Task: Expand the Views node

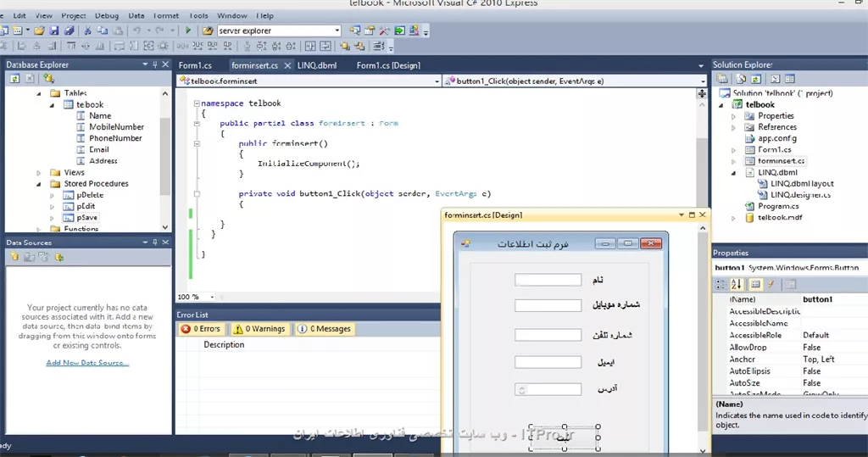Action: 39,173
